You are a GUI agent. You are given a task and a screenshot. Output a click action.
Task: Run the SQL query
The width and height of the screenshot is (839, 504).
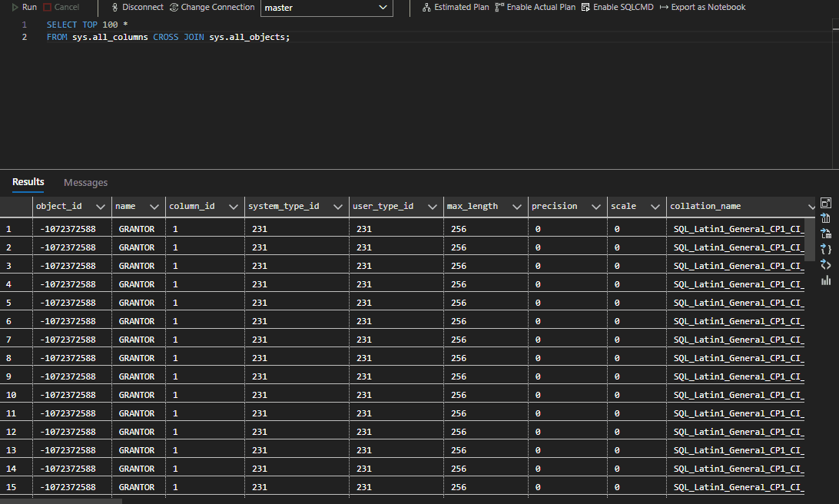(x=24, y=7)
